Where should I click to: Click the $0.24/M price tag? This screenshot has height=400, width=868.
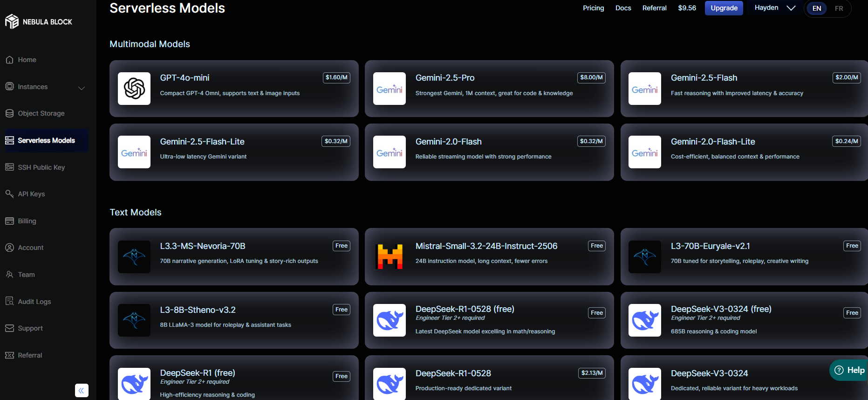[847, 141]
